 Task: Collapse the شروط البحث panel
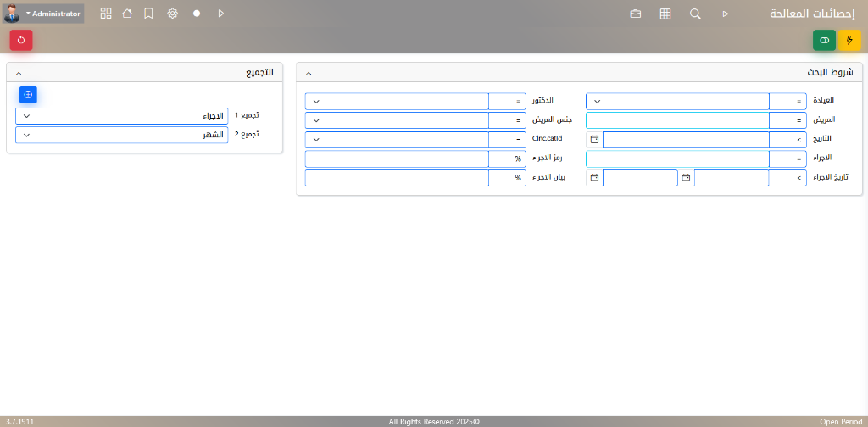[309, 74]
